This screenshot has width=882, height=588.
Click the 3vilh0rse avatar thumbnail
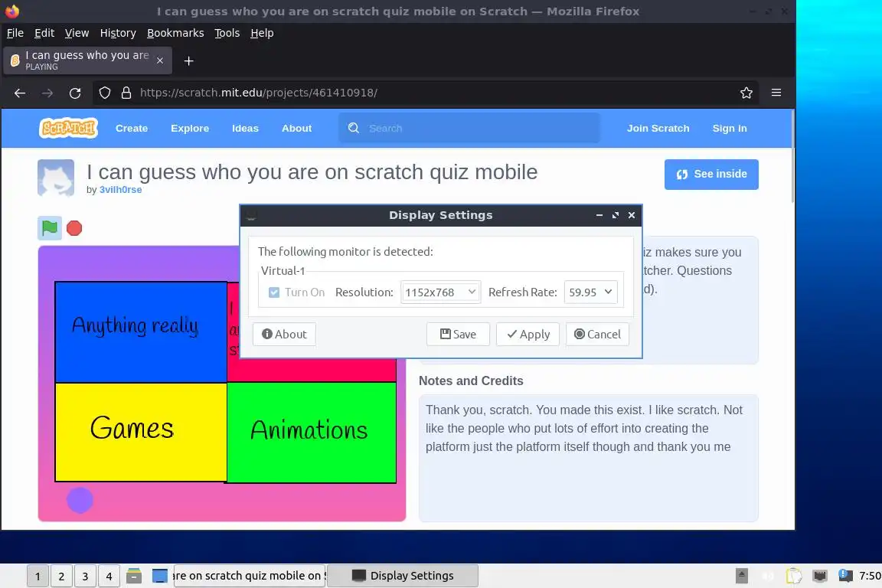[56, 178]
